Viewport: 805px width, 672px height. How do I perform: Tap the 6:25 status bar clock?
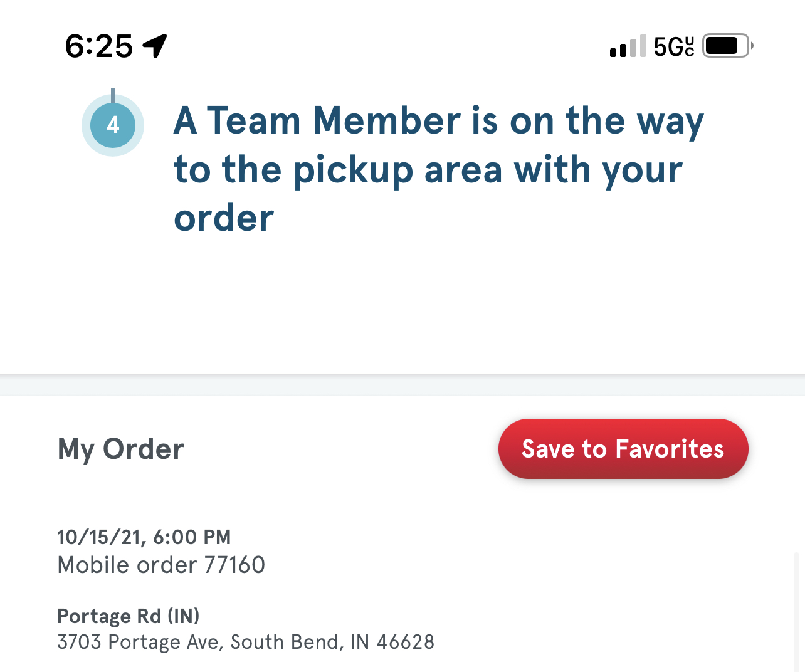coord(99,46)
